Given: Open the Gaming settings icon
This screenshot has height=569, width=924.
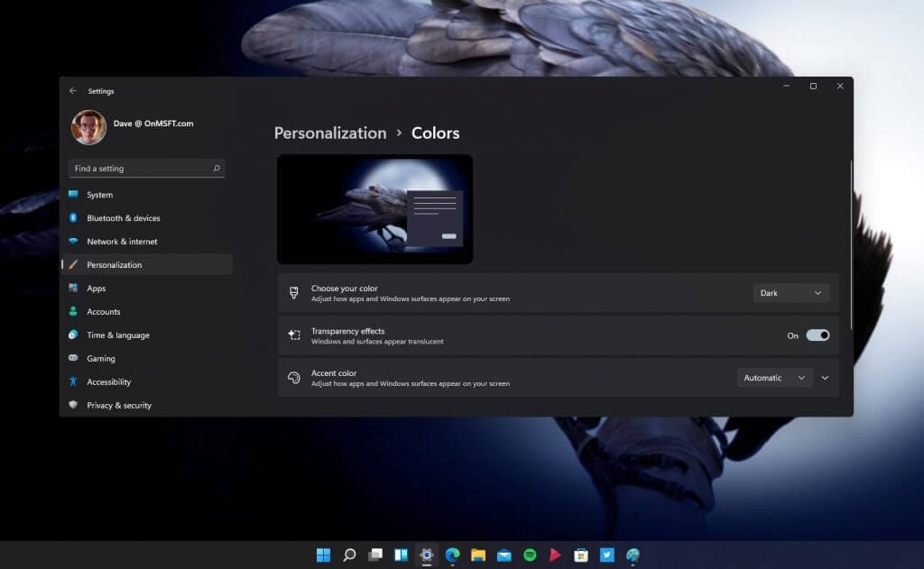Looking at the screenshot, I should [80, 358].
